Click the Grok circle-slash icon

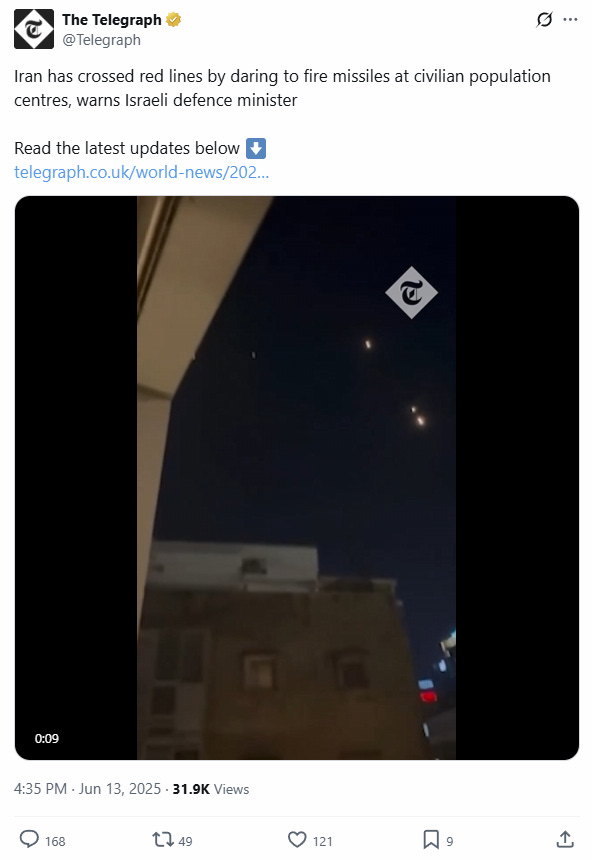click(x=544, y=20)
